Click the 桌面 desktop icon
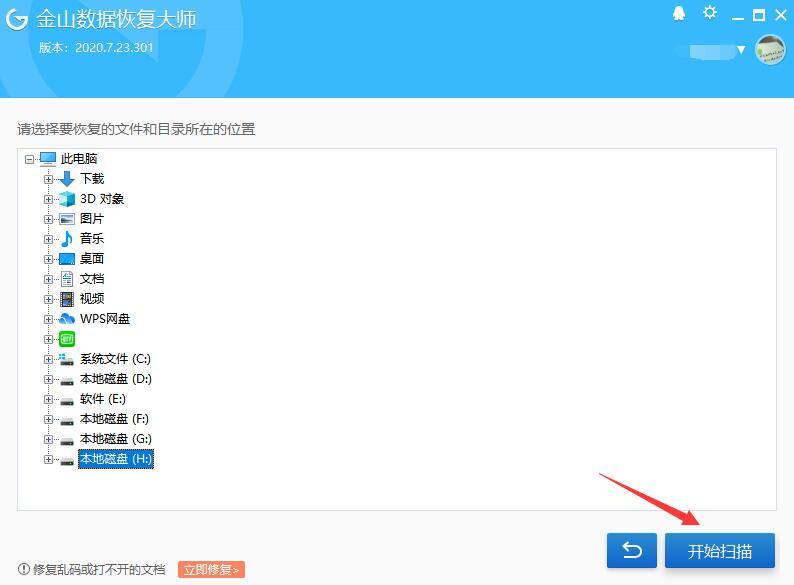The image size is (794, 585). [x=67, y=259]
